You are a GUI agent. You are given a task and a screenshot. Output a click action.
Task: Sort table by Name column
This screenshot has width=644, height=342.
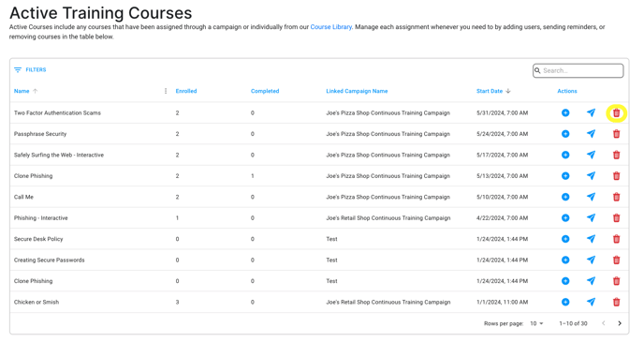coord(22,91)
